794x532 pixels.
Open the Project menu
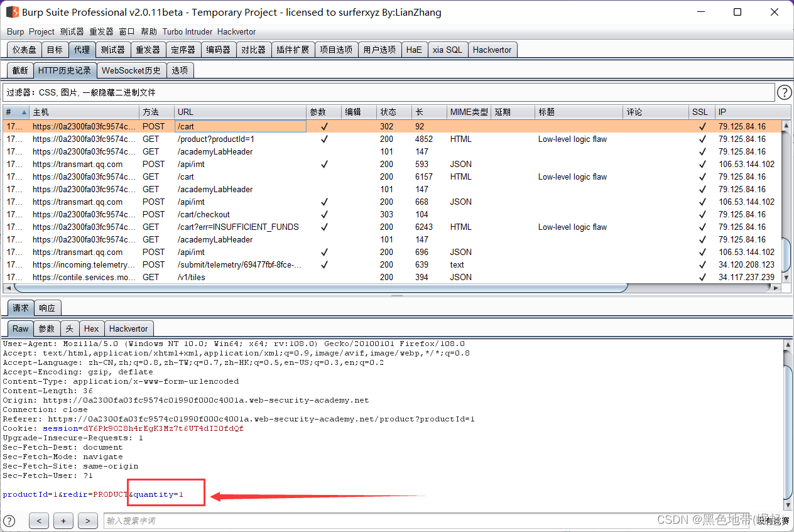tap(41, 31)
